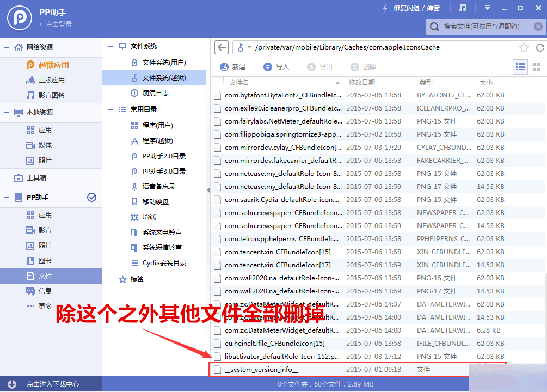
Task: Sort by 修改日期 column header
Action: pos(378,82)
